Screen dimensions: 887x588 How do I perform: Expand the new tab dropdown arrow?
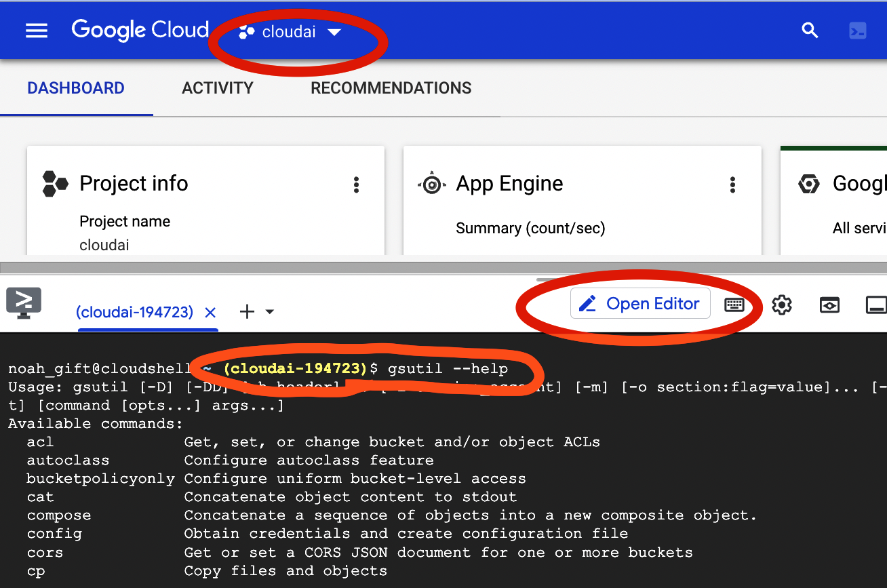click(x=269, y=312)
